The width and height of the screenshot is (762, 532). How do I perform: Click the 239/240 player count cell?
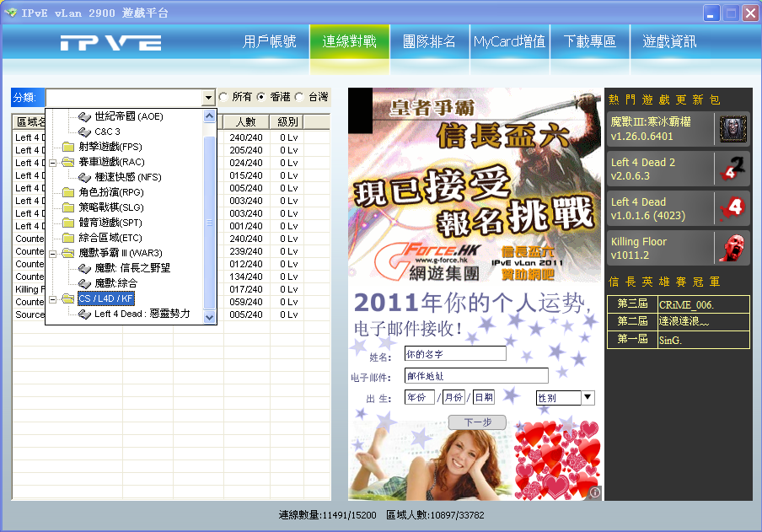point(246,251)
